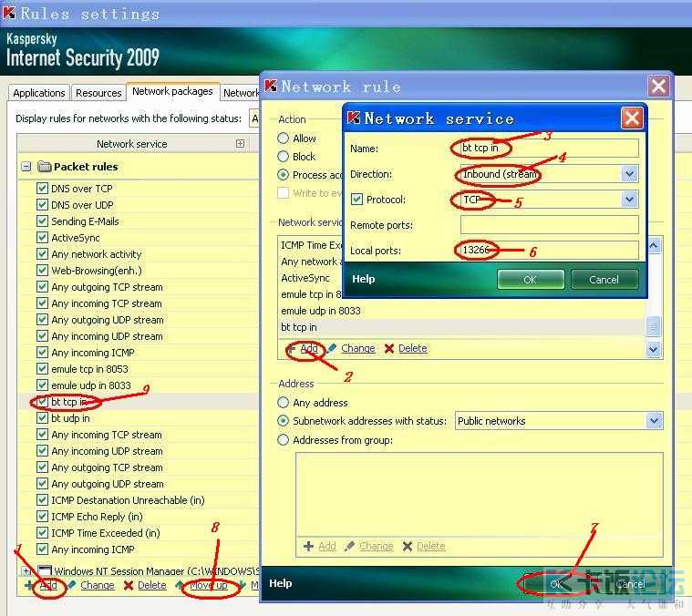Toggle the Protocol checkbox in Network service
This screenshot has height=616, width=692.
pos(356,199)
